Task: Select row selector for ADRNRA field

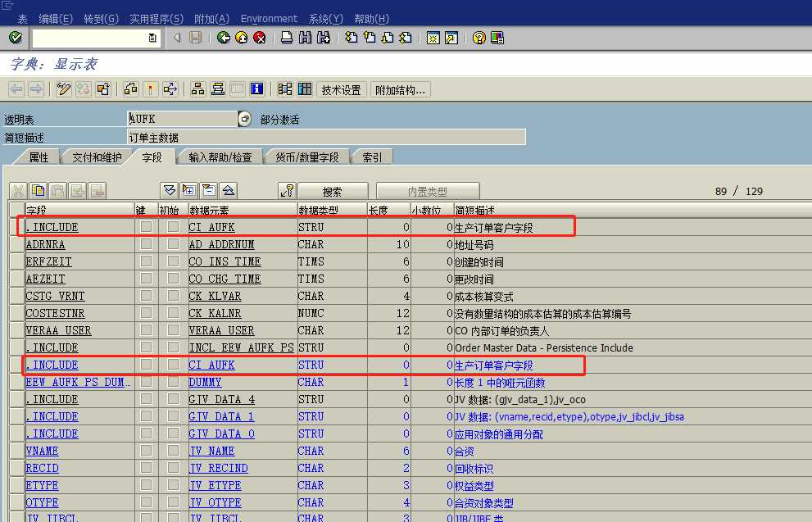Action: pyautogui.click(x=16, y=244)
